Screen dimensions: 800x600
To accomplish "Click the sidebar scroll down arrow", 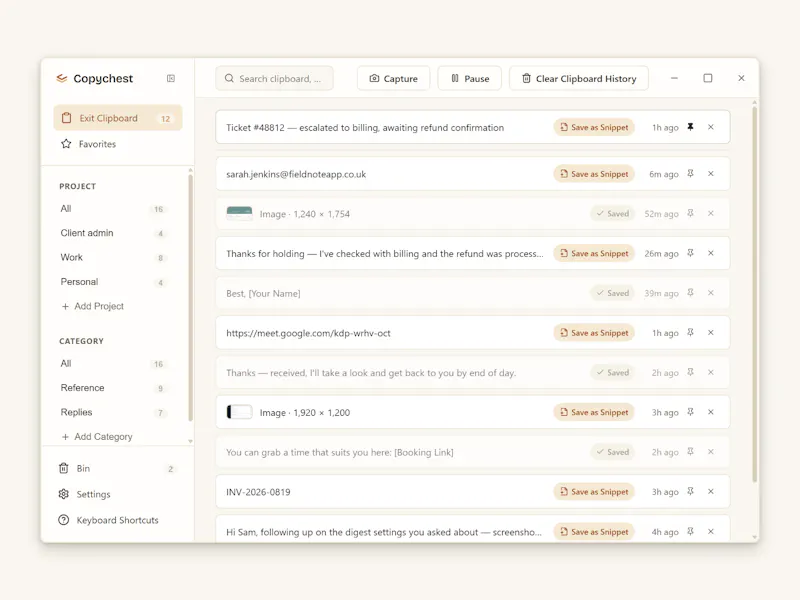I will point(190,441).
